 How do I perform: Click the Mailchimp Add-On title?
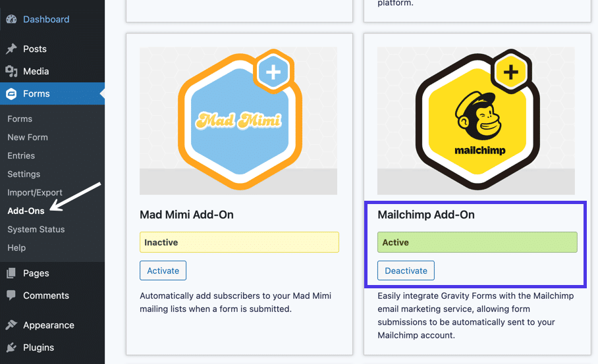426,215
